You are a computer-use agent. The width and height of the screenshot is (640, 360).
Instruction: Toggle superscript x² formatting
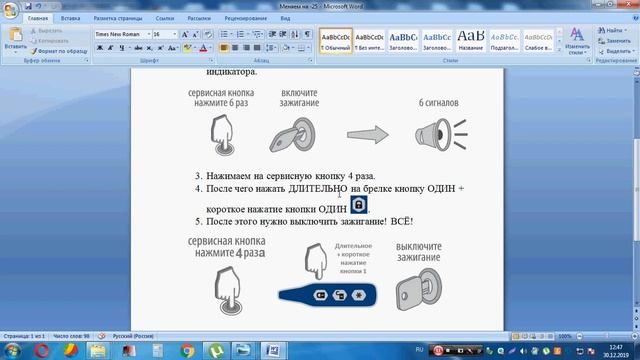click(160, 48)
